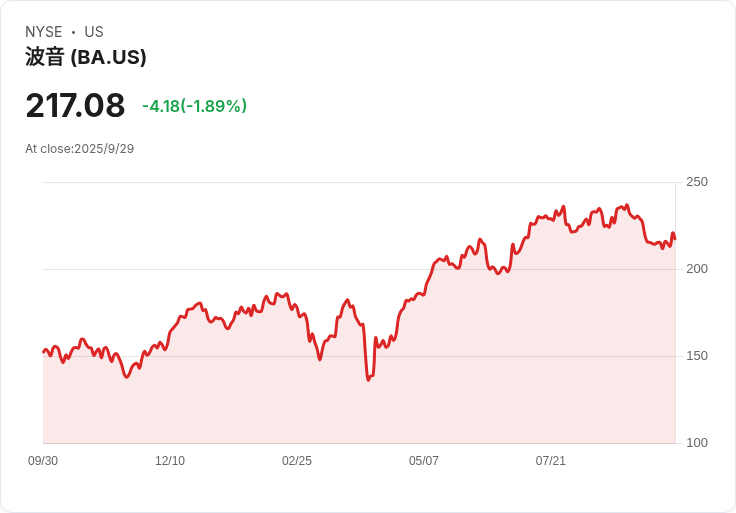Viewport: 736px width, 513px height.
Task: Click the lowest dip of the price line
Action: [x=368, y=379]
